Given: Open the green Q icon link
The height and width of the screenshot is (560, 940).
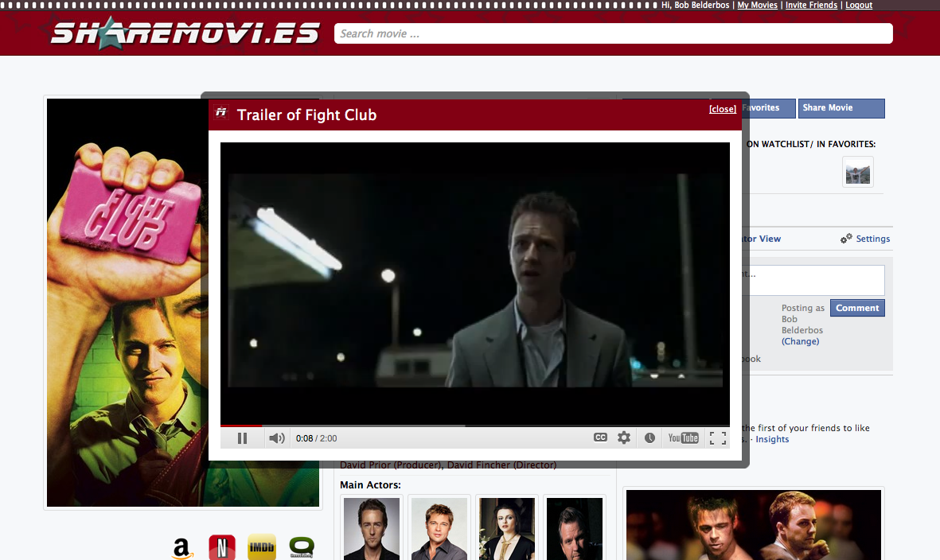Looking at the screenshot, I should tap(302, 547).
